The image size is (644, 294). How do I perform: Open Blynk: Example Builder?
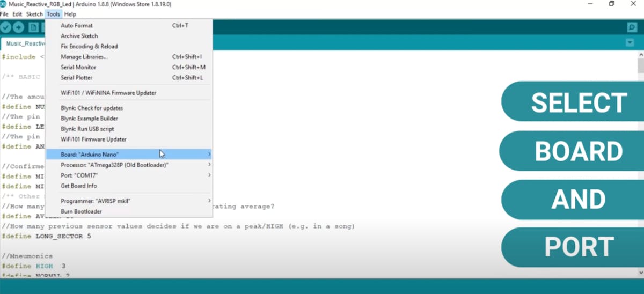129,118
